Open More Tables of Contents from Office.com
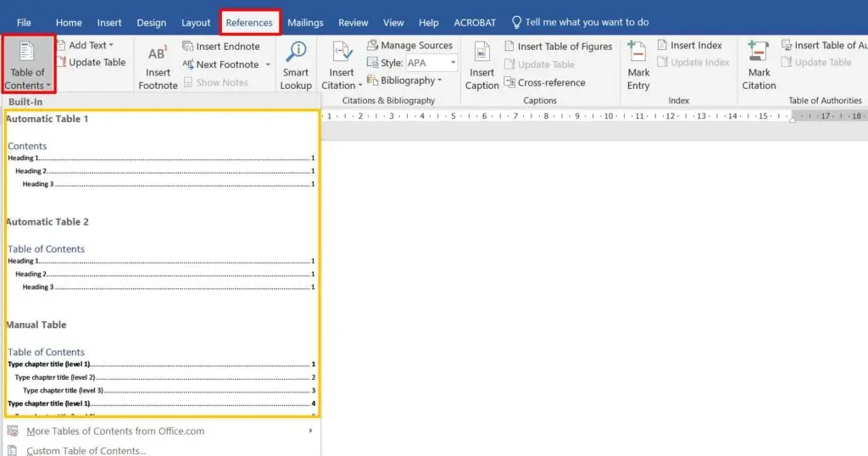This screenshot has height=456, width=868. pyautogui.click(x=160, y=431)
